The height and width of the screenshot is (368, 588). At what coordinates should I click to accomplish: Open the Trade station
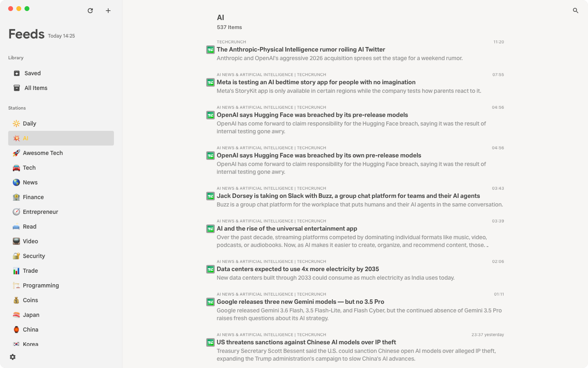[61, 271]
